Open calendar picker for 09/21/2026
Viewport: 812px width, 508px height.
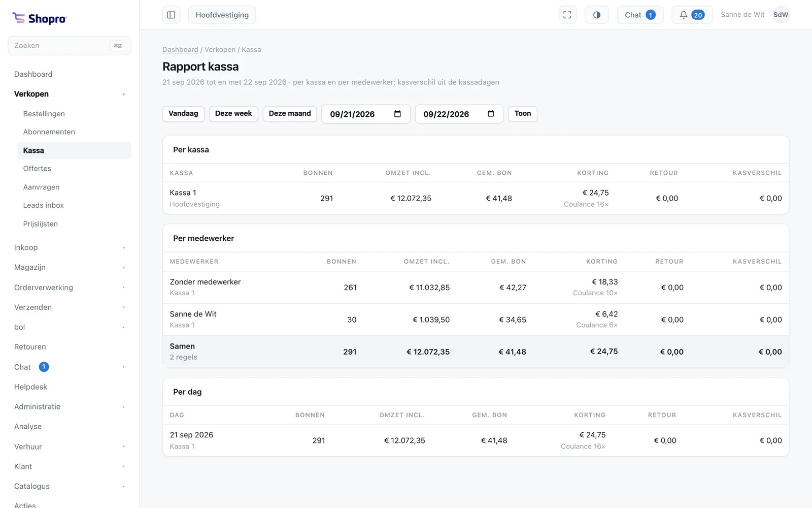coord(397,114)
